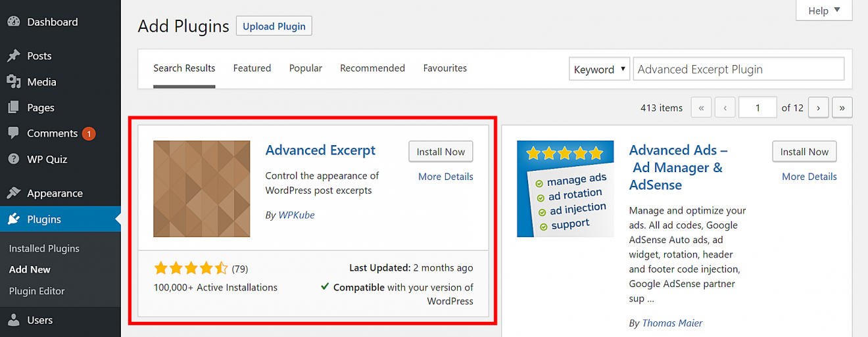Click the Dashboard gauge icon

14,22
